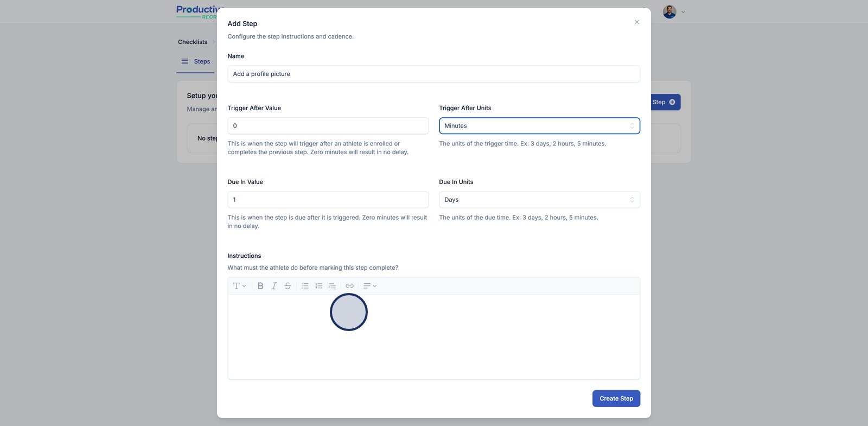Click the Name input field
This screenshot has height=426, width=868.
tap(433, 74)
